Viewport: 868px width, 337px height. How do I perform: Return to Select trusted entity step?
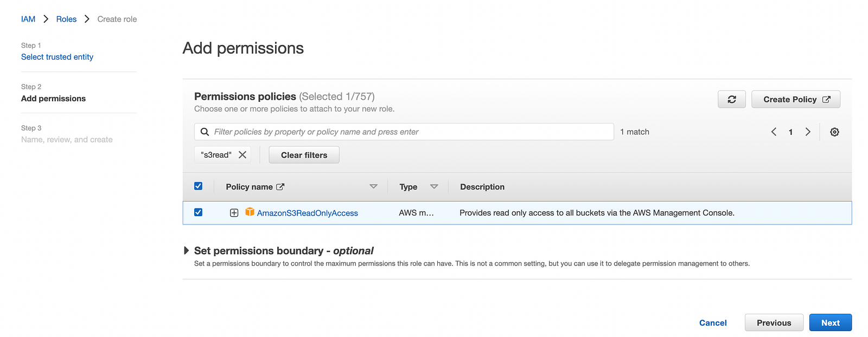click(57, 57)
